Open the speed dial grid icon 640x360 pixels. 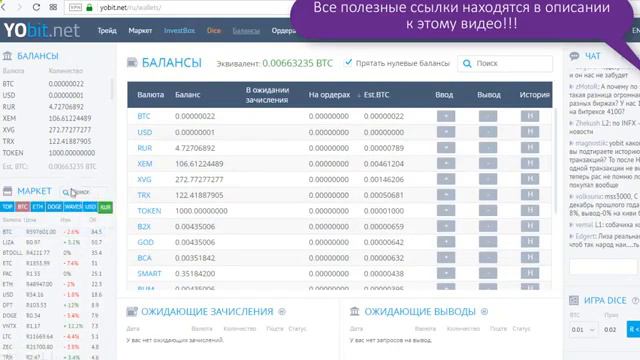(x=53, y=7)
